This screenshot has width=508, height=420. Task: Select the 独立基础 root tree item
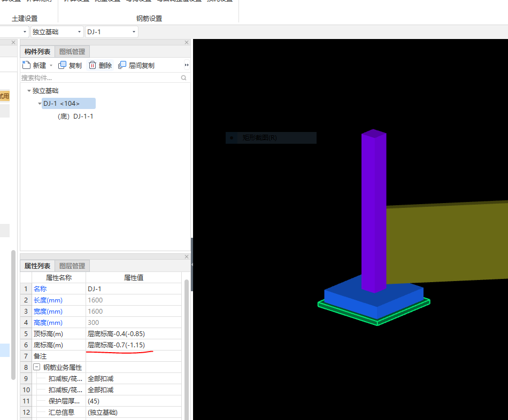(x=45, y=91)
